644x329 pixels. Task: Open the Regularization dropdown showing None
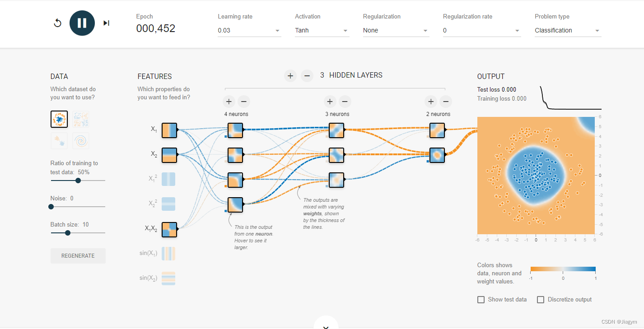(396, 31)
